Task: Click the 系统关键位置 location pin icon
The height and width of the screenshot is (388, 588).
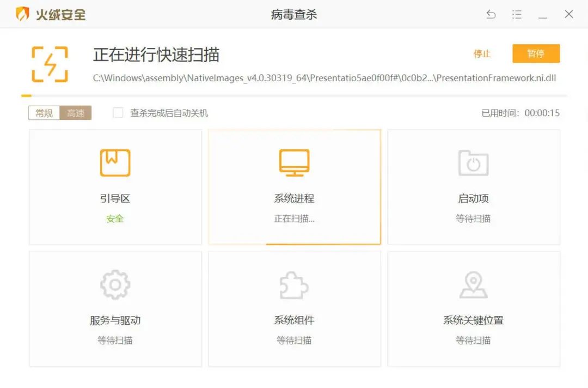Action: coord(473,284)
